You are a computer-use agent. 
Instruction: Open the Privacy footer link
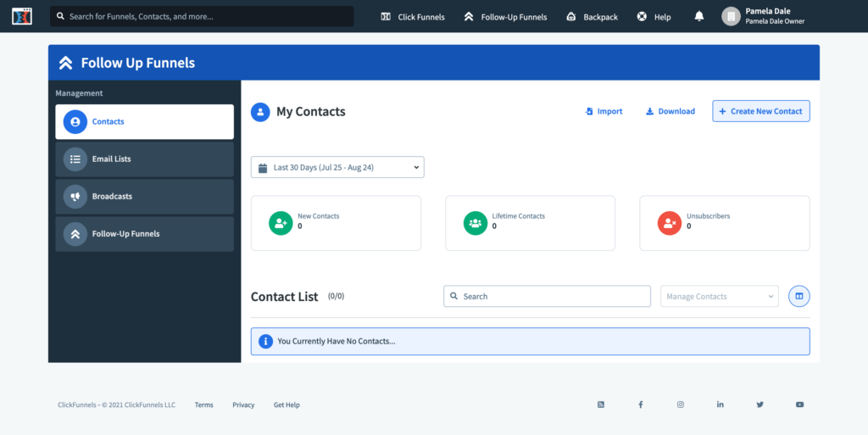[243, 404]
